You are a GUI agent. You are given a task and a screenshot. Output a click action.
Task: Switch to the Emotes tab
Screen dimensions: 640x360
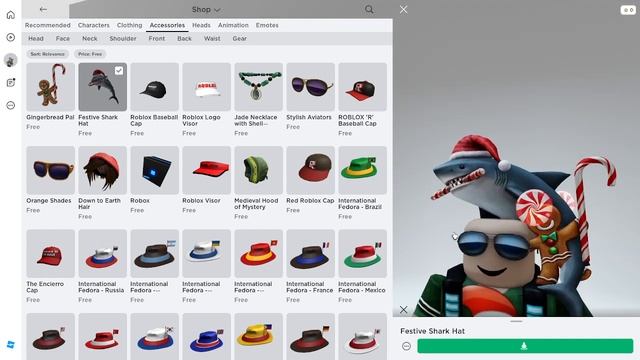(267, 25)
